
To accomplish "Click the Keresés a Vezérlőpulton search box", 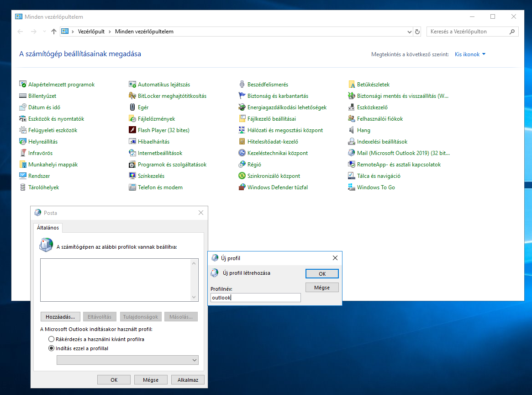I will [472, 32].
